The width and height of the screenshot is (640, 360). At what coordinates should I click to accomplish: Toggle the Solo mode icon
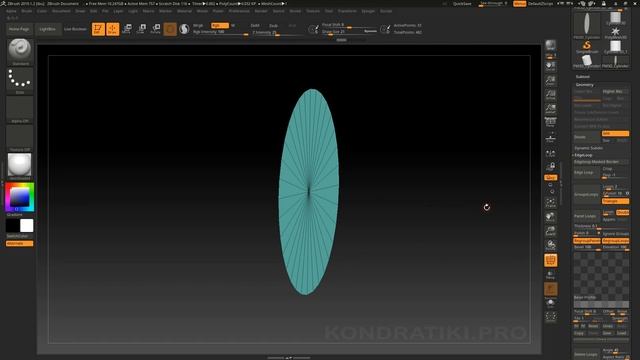click(x=551, y=303)
